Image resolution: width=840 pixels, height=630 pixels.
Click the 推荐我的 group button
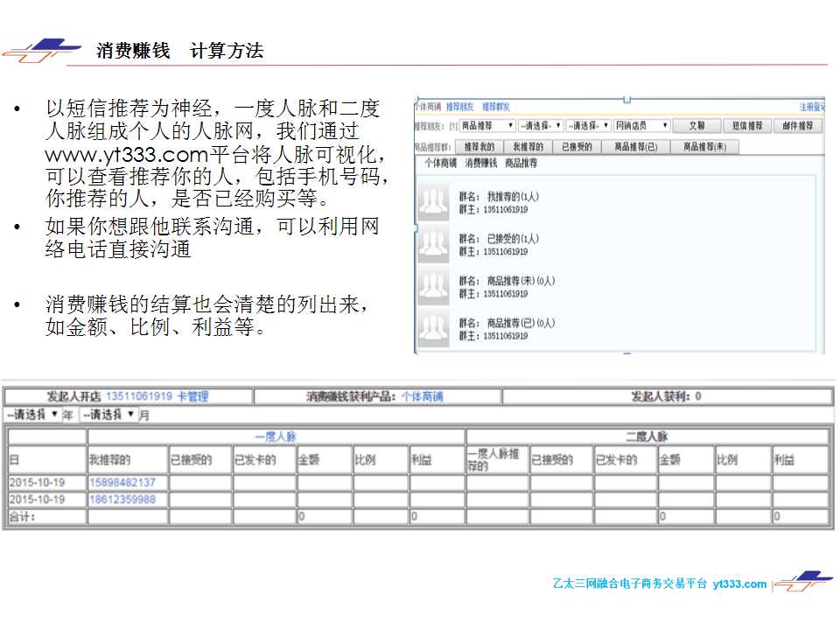[x=479, y=147]
